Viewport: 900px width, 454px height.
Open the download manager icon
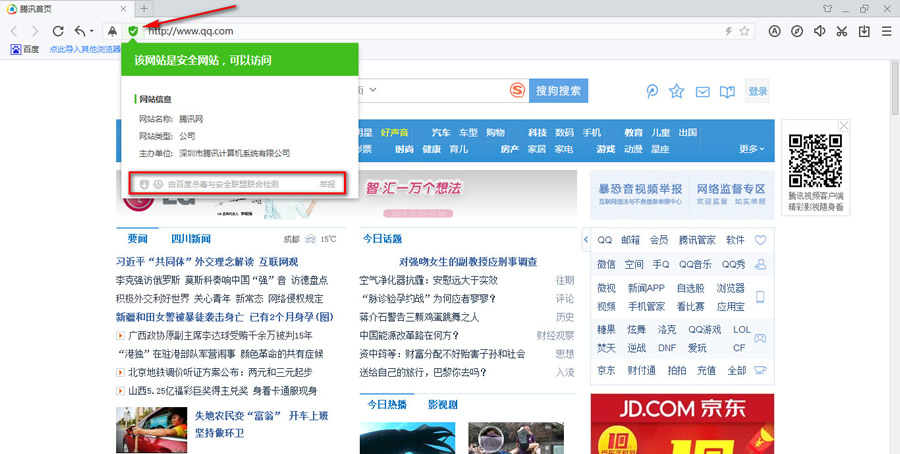coord(864,31)
